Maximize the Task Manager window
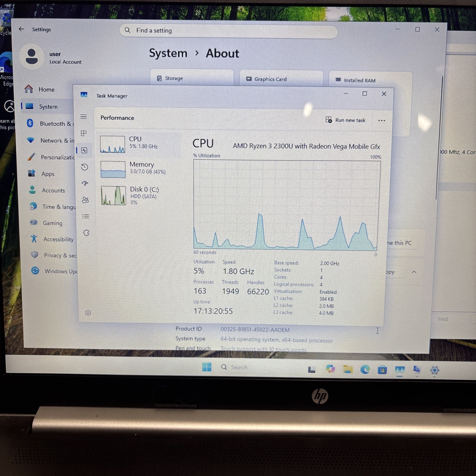Screen dimensions: 476x476 364,93
